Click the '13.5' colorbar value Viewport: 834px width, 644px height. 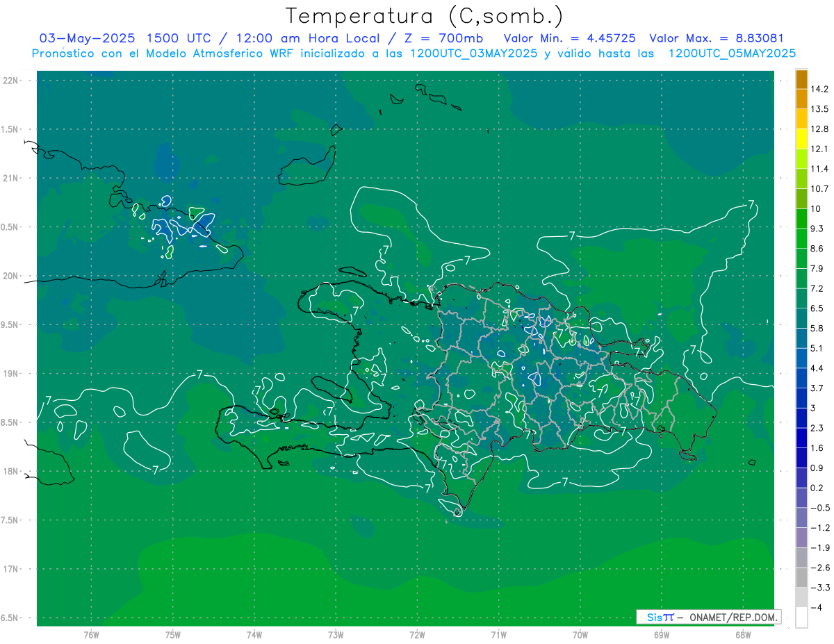click(820, 109)
